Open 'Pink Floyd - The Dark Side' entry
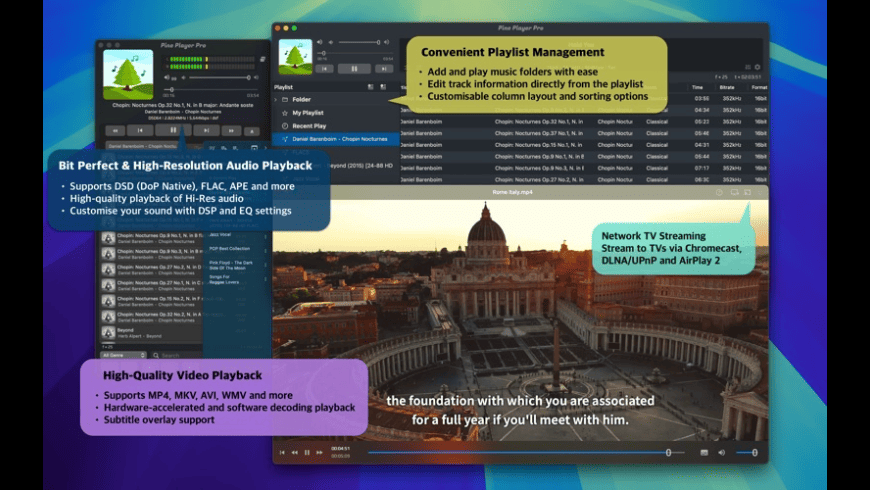Screen dimensions: 870x490 coord(231,265)
